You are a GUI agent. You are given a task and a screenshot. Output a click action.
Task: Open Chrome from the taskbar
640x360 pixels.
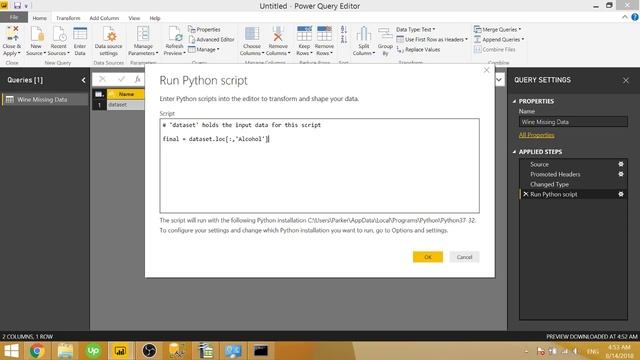37,351
